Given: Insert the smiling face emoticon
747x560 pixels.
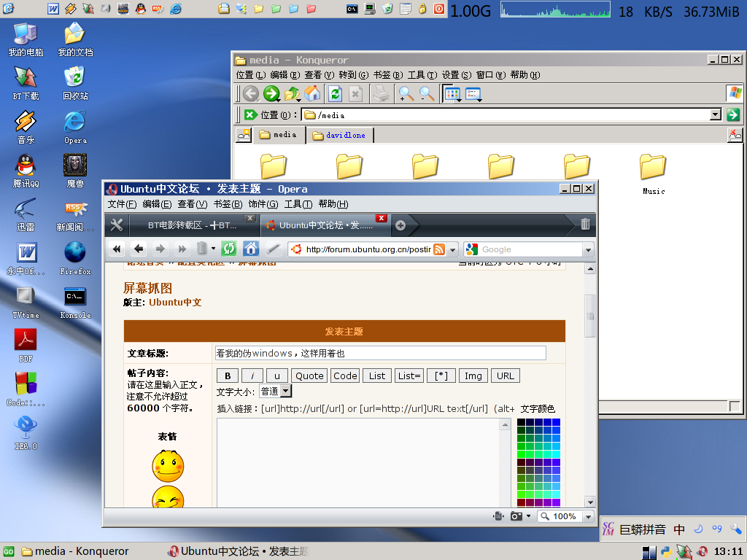Looking at the screenshot, I should coord(168,466).
